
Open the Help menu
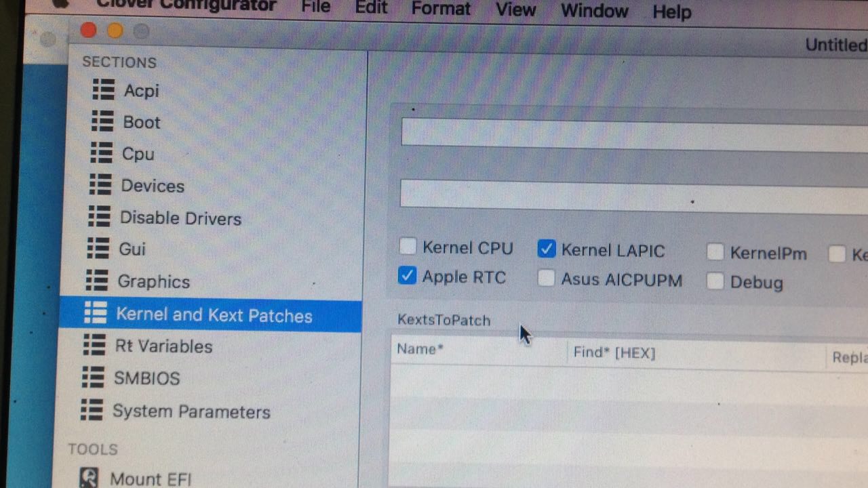coord(671,12)
